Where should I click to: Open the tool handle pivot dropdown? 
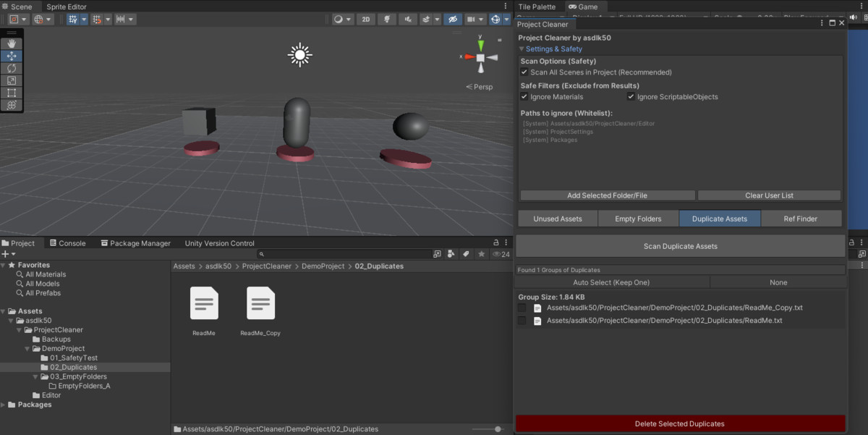(x=17, y=20)
